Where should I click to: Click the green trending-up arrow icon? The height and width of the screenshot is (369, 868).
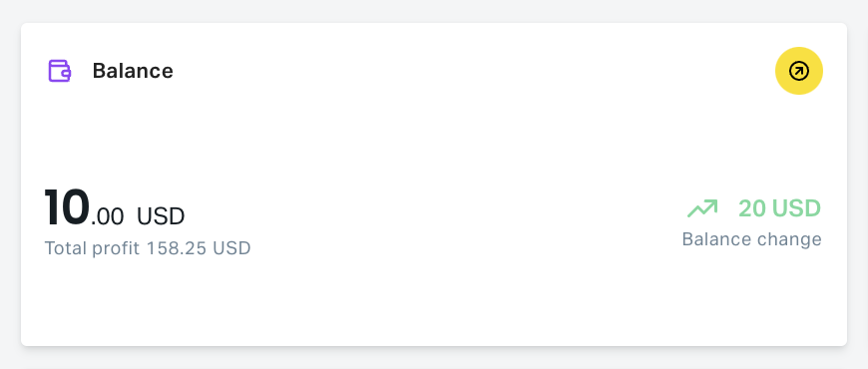tap(702, 208)
